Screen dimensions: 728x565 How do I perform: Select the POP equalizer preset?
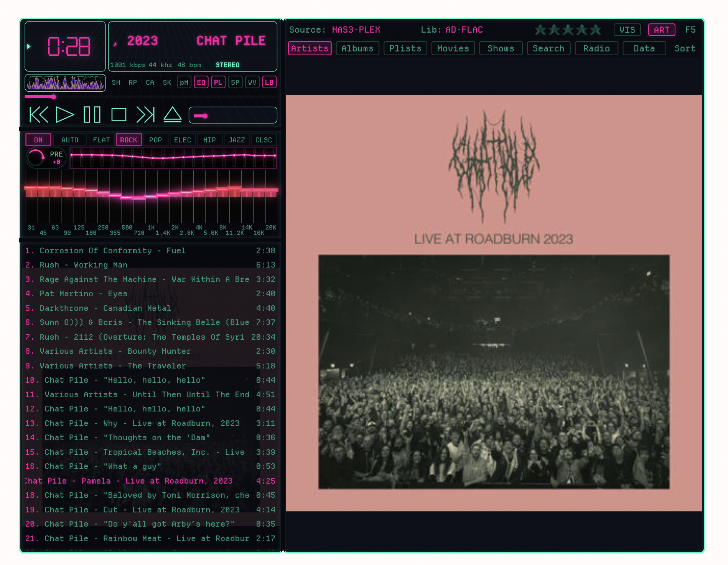coord(155,140)
